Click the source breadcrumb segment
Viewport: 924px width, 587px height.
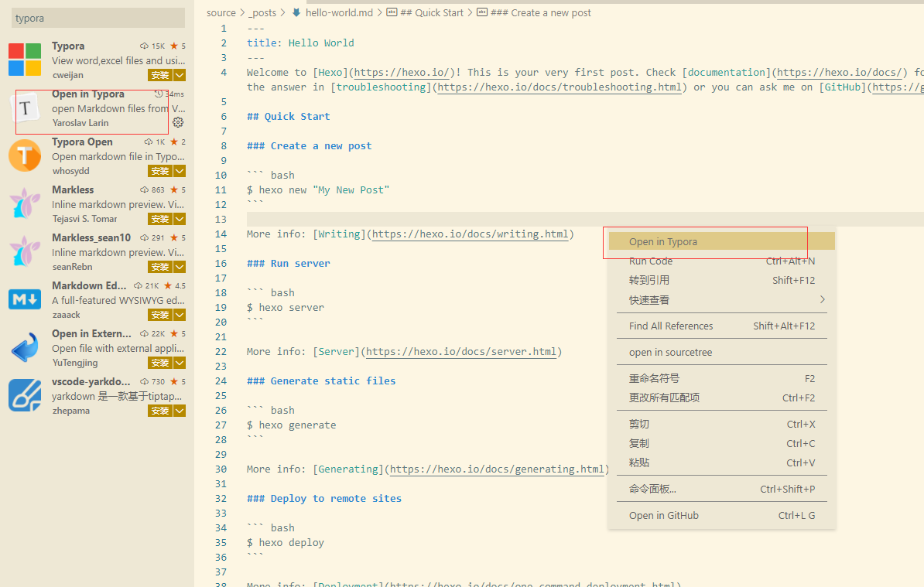coord(221,12)
